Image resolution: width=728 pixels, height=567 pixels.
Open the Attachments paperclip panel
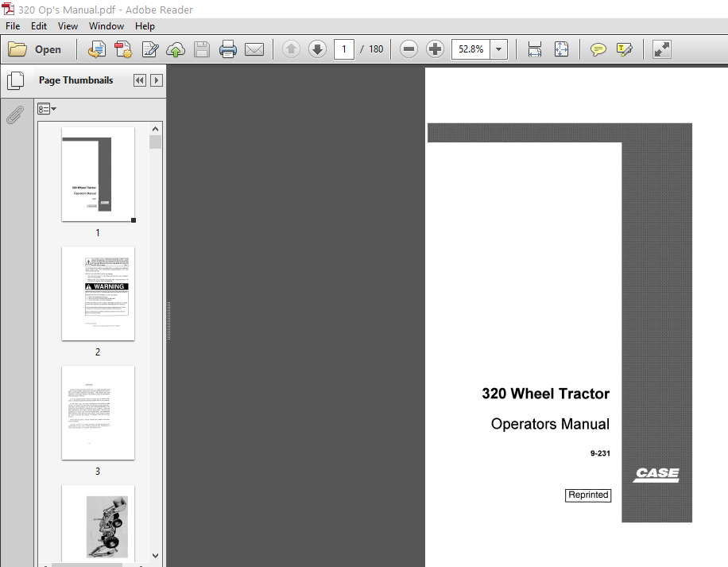click(15, 115)
